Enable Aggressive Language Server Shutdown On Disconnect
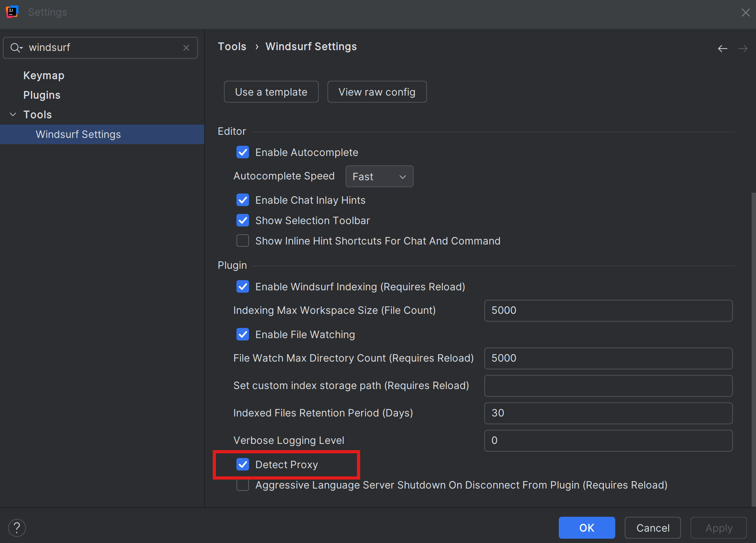756x543 pixels. click(x=243, y=485)
